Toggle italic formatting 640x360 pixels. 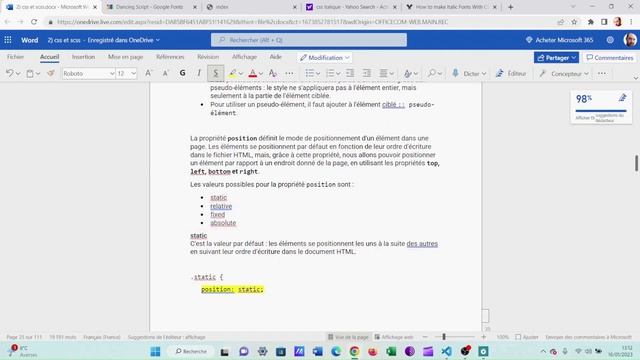click(x=199, y=73)
